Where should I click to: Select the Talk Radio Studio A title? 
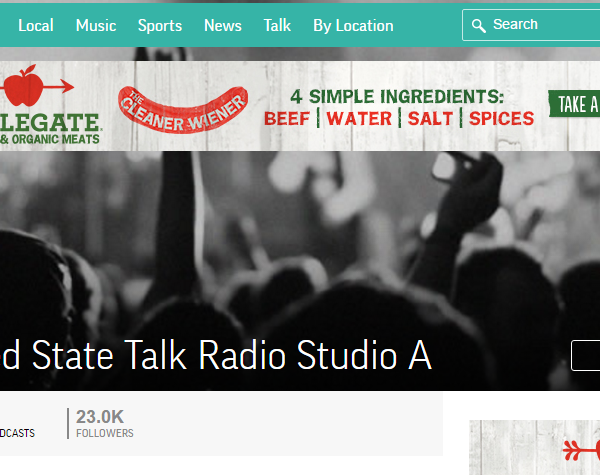216,355
